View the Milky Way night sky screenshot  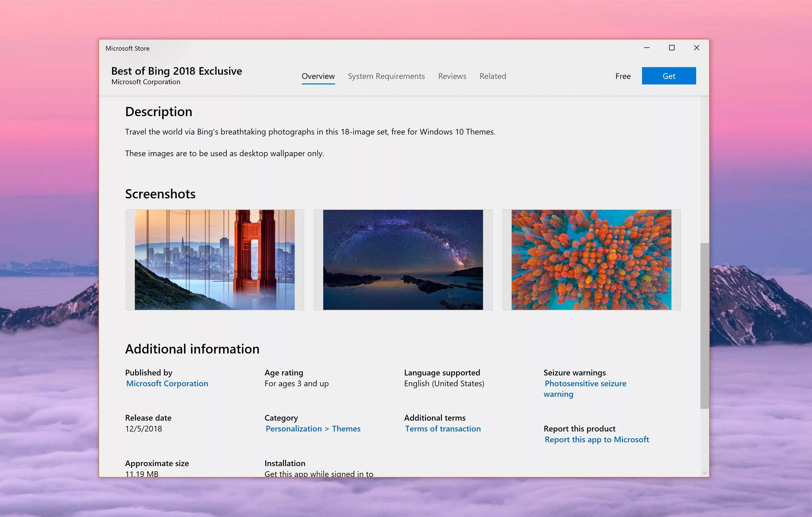(403, 260)
